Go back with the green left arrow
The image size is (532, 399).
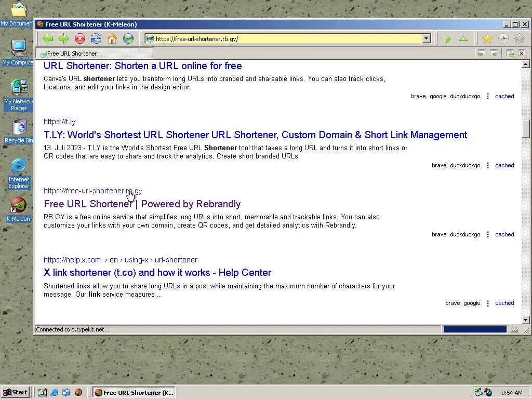pyautogui.click(x=48, y=38)
